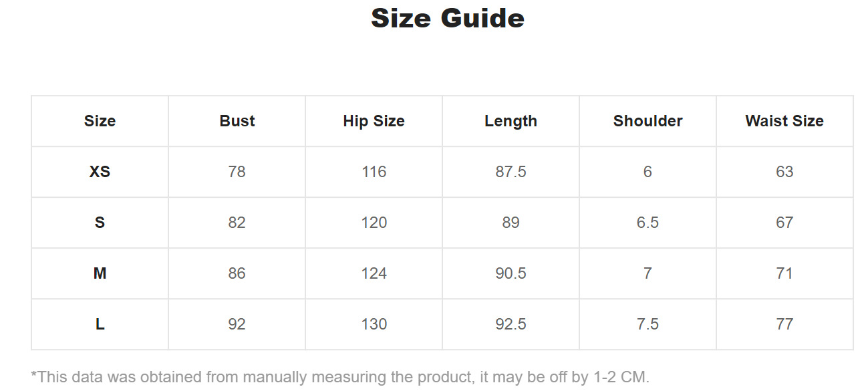The width and height of the screenshot is (868, 391).
Task: Click length value 90.5
Action: click(x=511, y=273)
